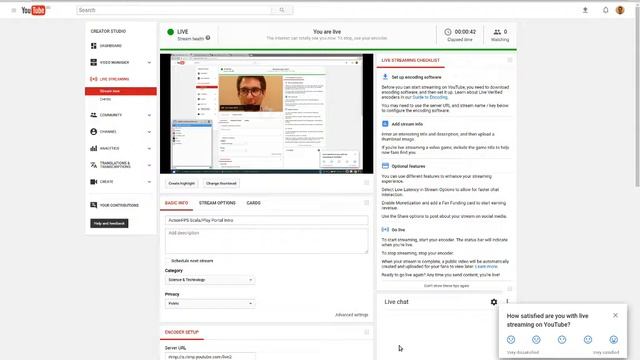Click the Add stream info icon
The image size is (640, 360).
[385, 124]
